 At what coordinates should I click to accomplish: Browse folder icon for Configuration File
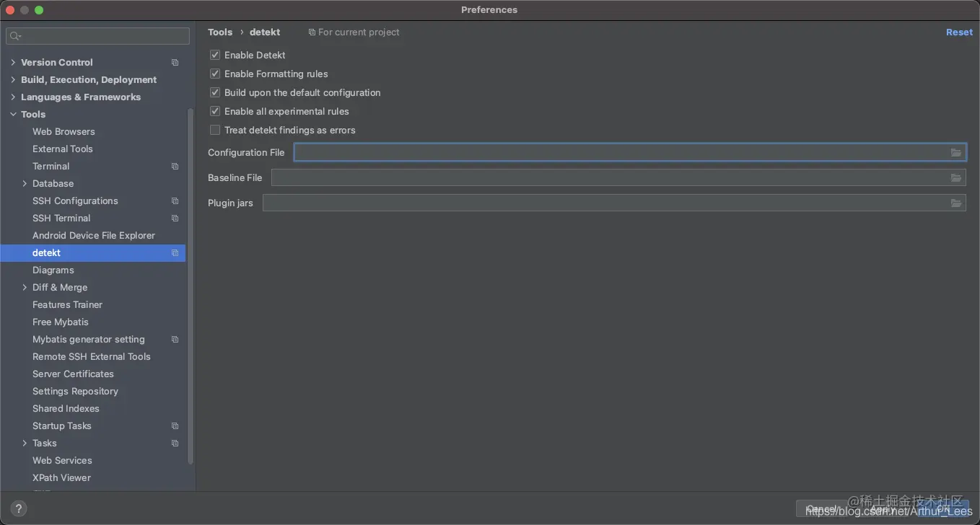tap(956, 152)
